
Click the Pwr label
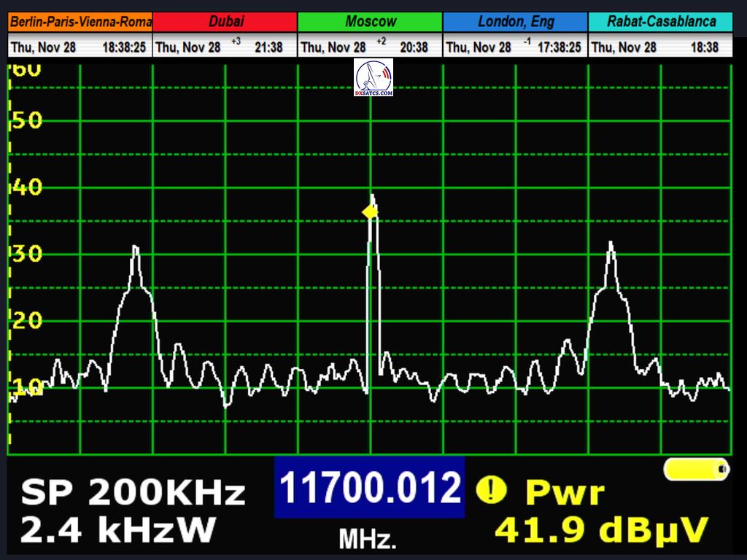tap(565, 493)
